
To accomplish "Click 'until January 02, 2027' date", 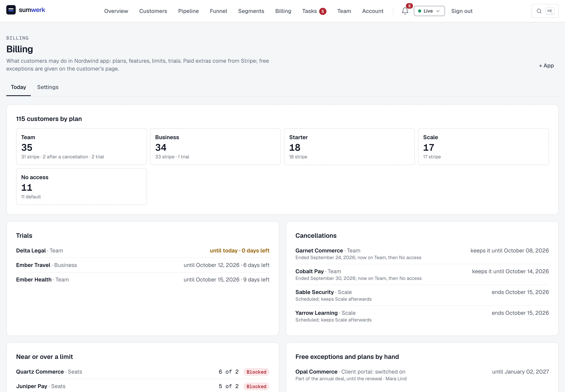I will [x=520, y=372].
